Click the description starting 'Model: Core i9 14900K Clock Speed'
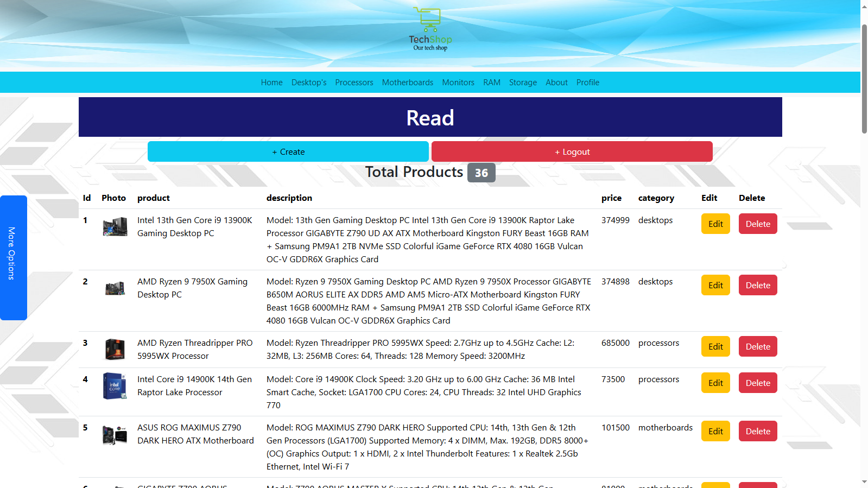868x488 pixels. point(424,392)
